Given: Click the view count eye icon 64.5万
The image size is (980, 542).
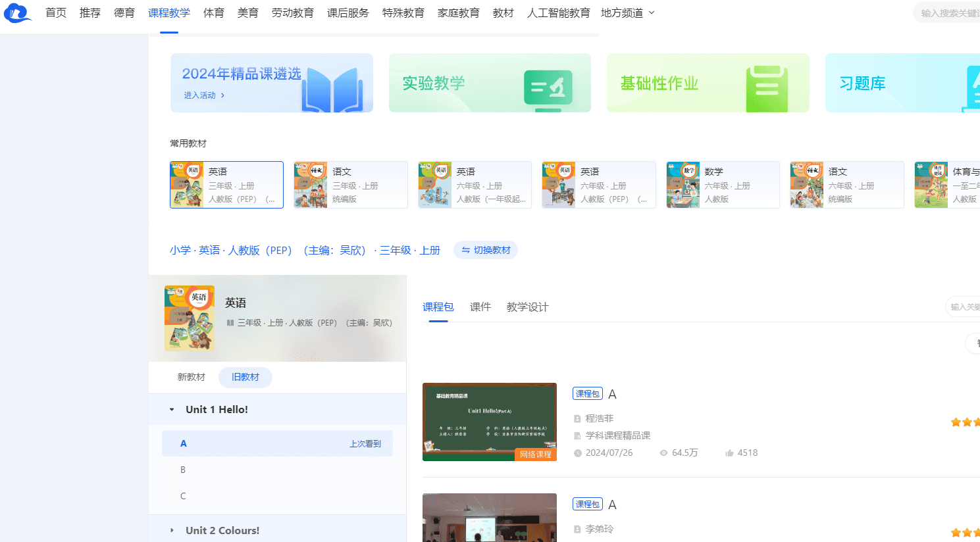Looking at the screenshot, I should (x=663, y=453).
